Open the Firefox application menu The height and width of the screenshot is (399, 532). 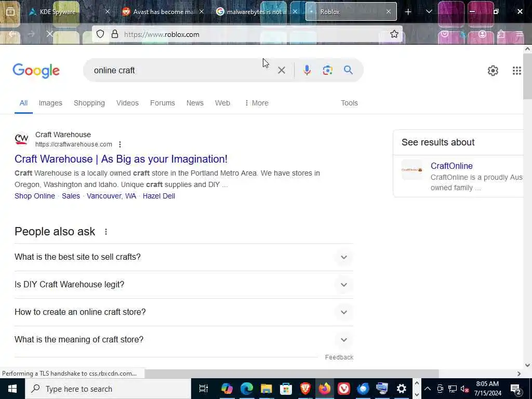pyautogui.click(x=519, y=34)
